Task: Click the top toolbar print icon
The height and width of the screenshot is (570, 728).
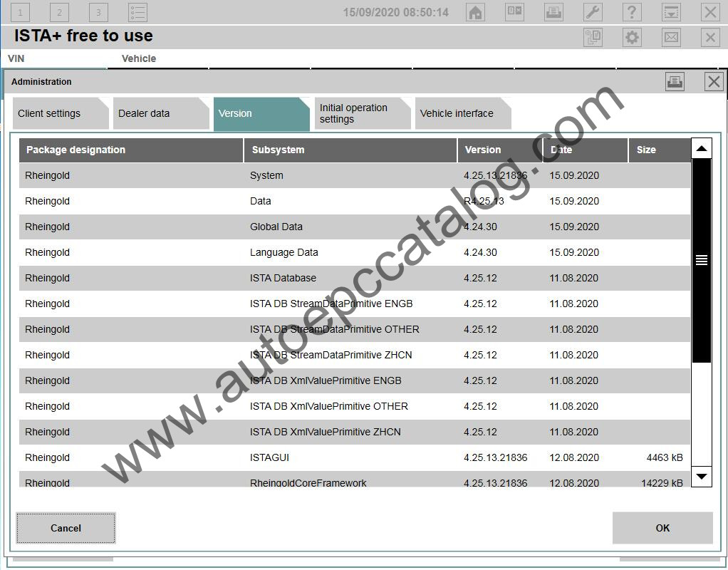Action: pos(553,12)
